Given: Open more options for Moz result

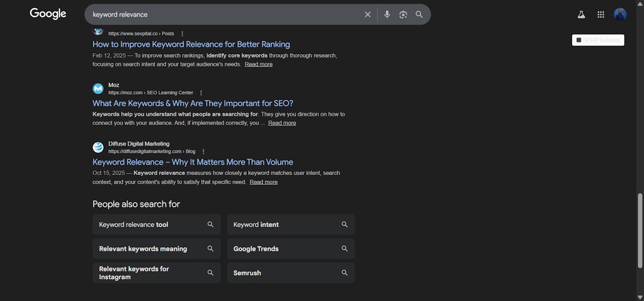Looking at the screenshot, I should [201, 93].
